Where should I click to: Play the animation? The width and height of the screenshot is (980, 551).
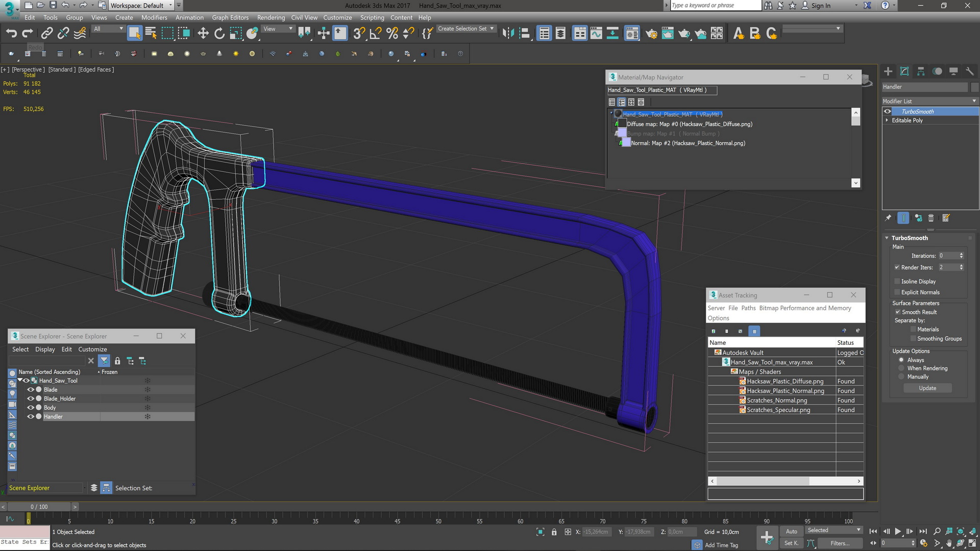click(898, 532)
